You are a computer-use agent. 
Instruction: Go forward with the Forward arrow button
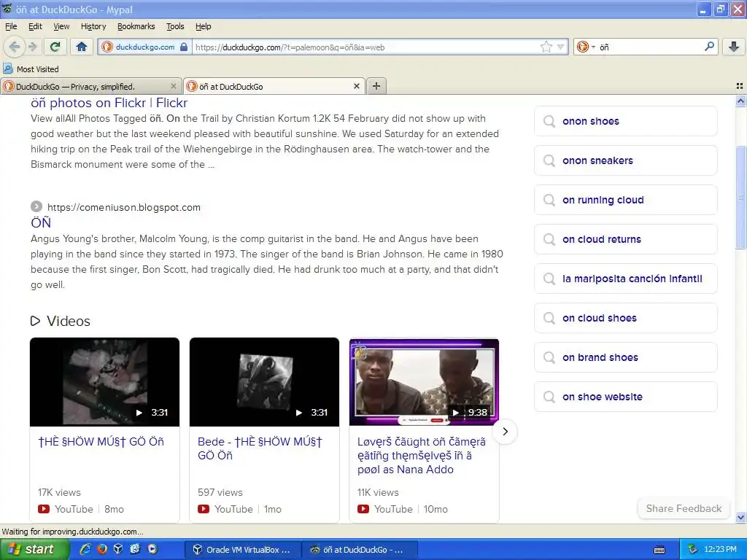[32, 47]
